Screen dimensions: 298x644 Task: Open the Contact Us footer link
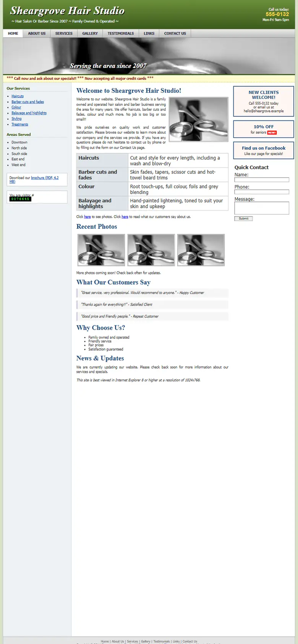coord(190,641)
